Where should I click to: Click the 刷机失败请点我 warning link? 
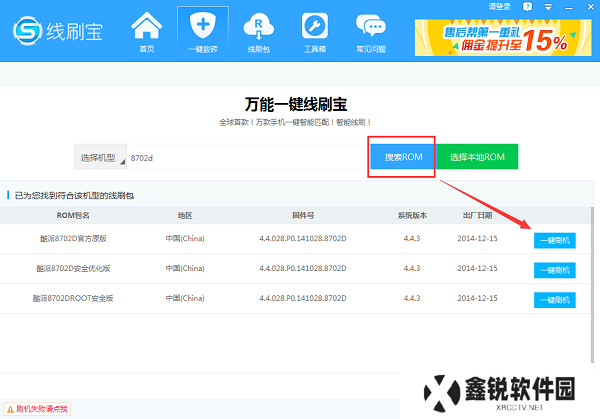[37, 409]
